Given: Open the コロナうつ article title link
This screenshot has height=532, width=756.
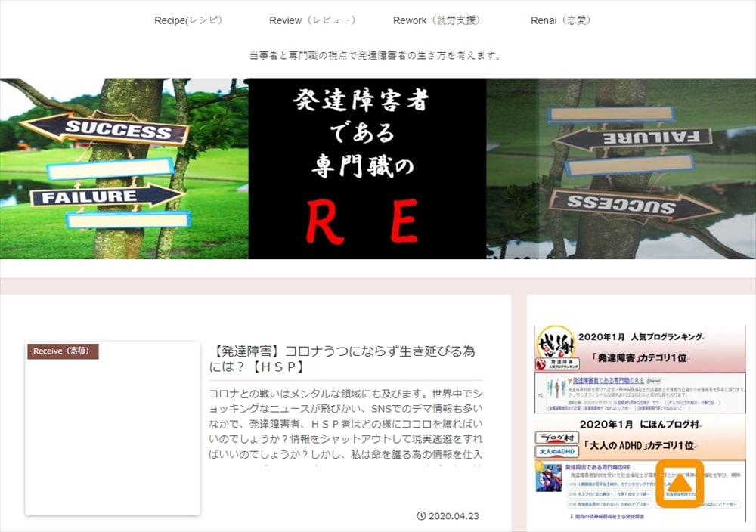Looking at the screenshot, I should pos(345,359).
